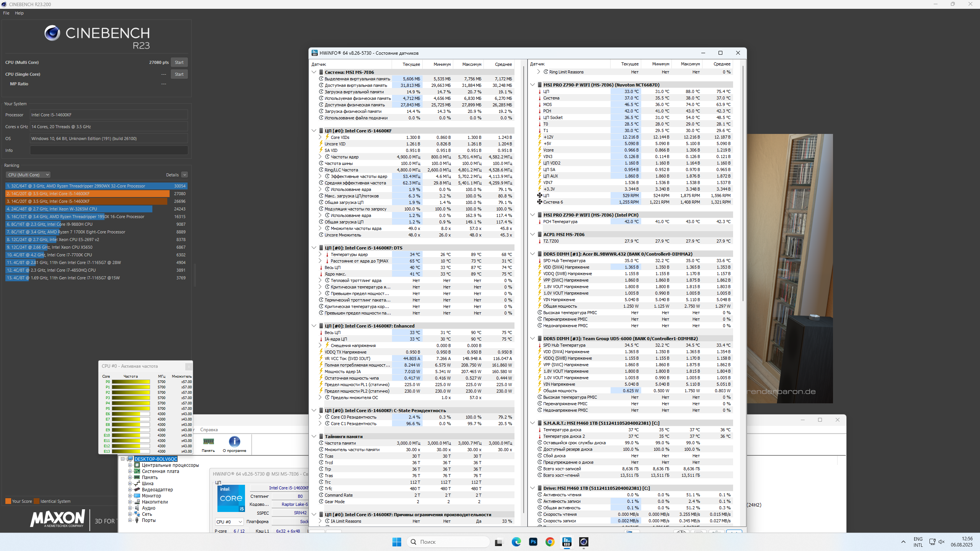
Task: Open the Help menu in Cinebench
Action: click(x=19, y=13)
